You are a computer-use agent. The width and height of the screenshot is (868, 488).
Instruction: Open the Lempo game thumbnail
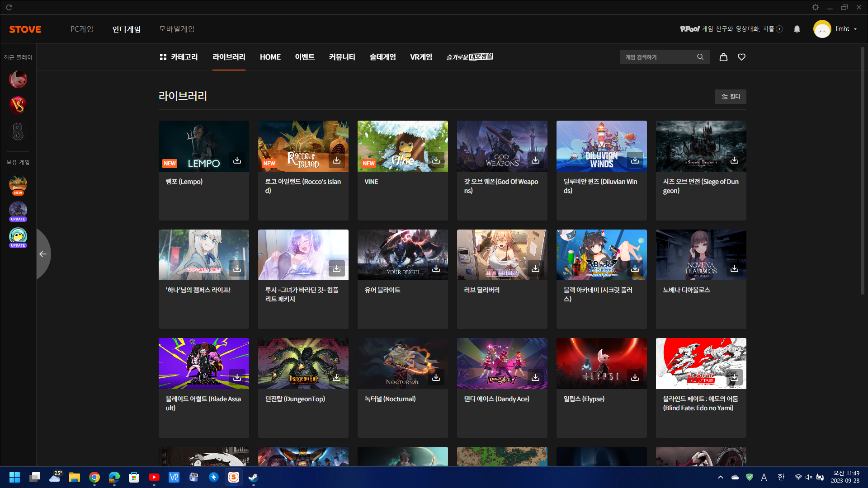click(203, 146)
